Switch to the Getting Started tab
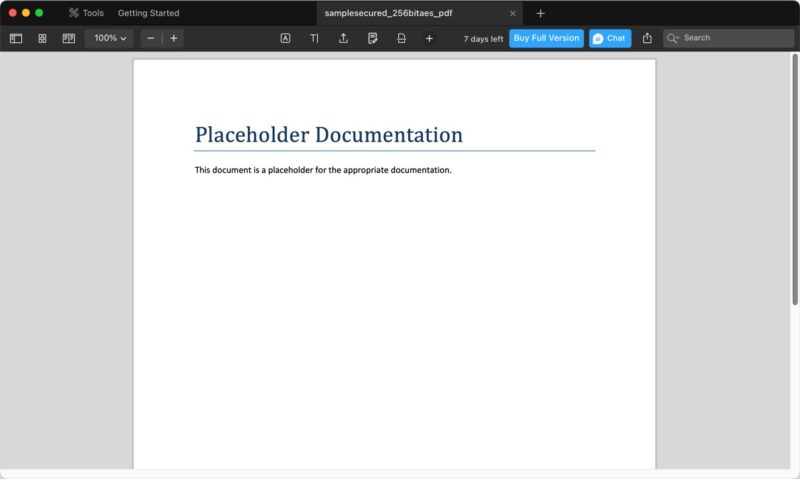 coord(148,13)
